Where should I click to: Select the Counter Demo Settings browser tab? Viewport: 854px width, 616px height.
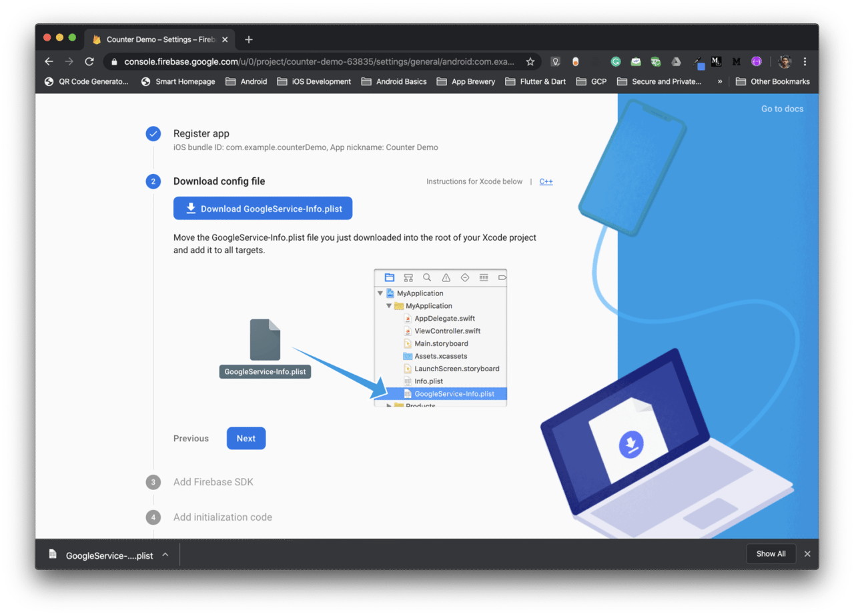160,39
